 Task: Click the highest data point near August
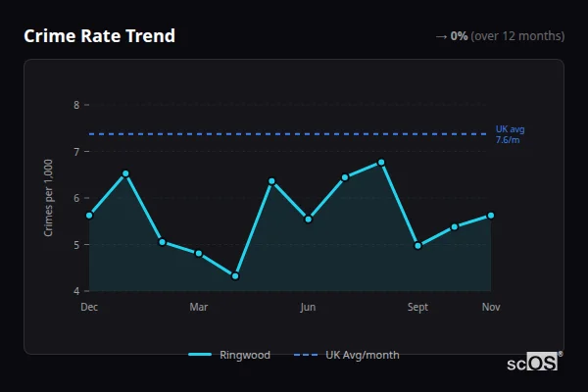pos(381,163)
